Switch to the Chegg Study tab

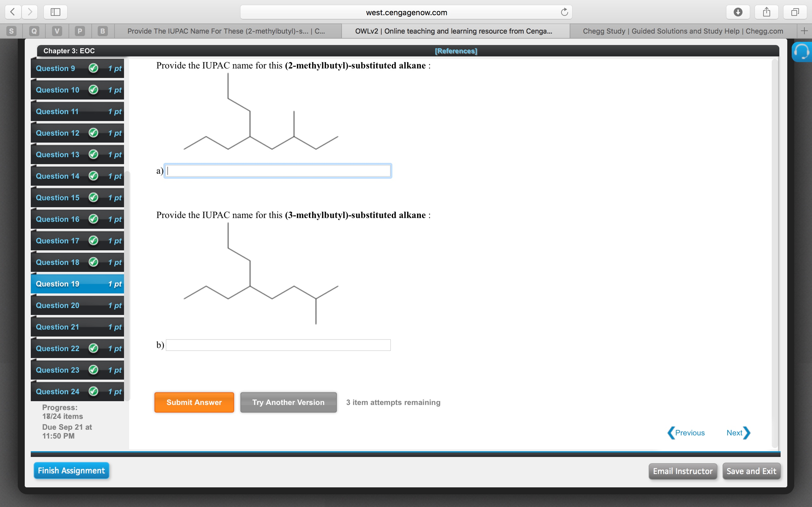coord(683,31)
